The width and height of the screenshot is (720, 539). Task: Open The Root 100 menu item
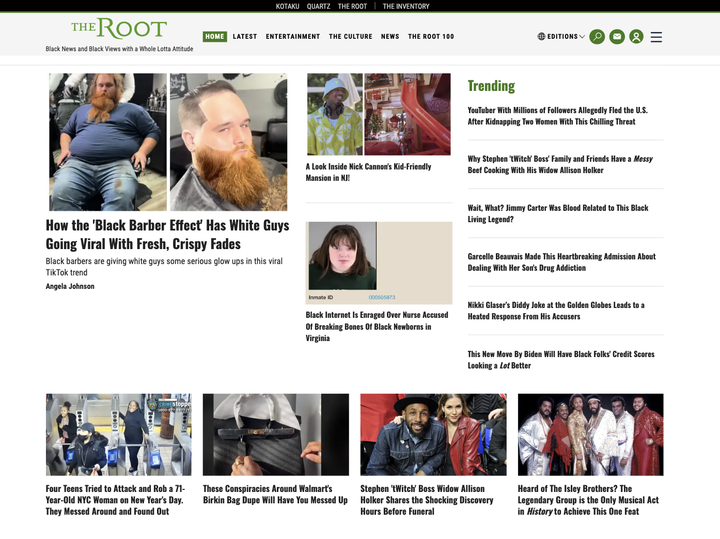[x=431, y=37]
